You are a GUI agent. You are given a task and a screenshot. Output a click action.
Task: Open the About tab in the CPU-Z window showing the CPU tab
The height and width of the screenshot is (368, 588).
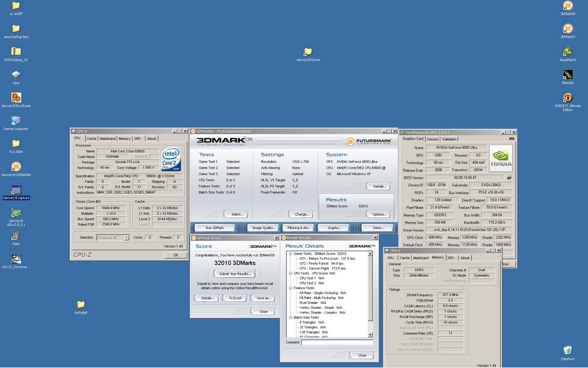tap(152, 139)
